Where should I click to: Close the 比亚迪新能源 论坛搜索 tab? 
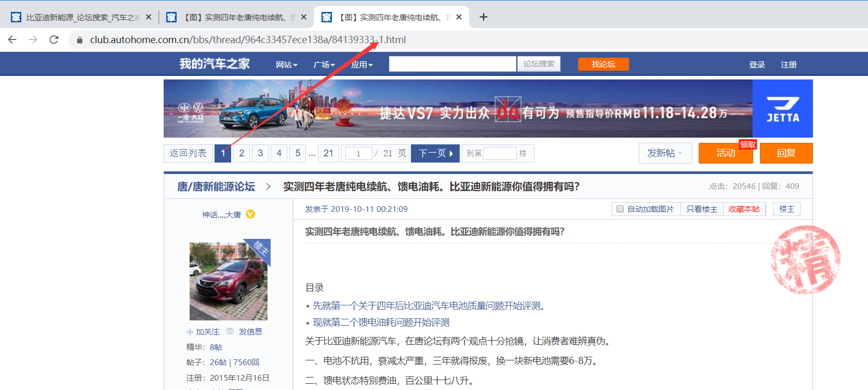(x=149, y=17)
